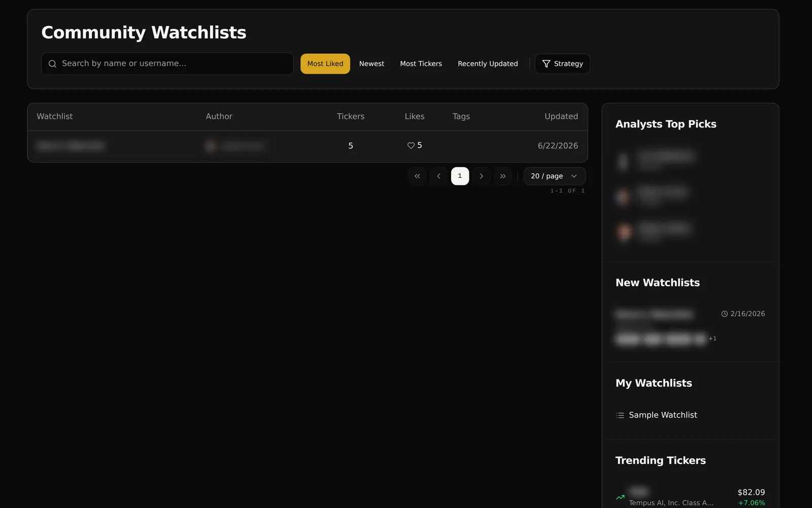Click the clock icon beside 2/16/2026

pos(725,314)
